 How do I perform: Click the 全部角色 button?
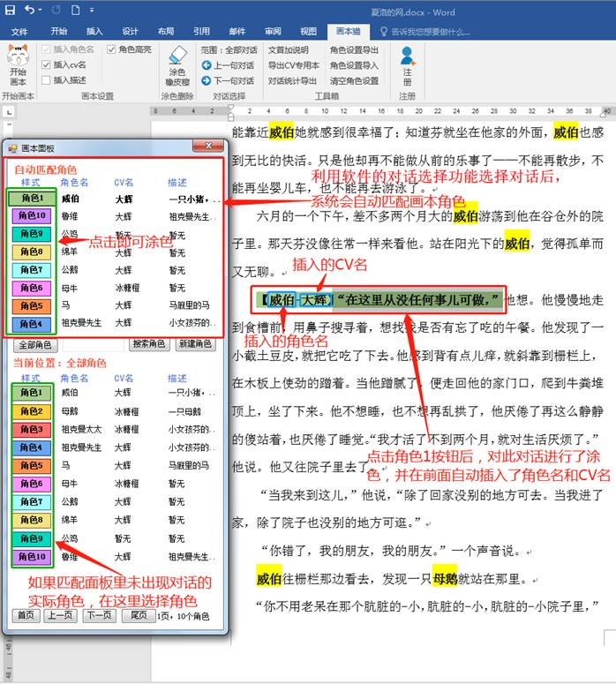35,345
